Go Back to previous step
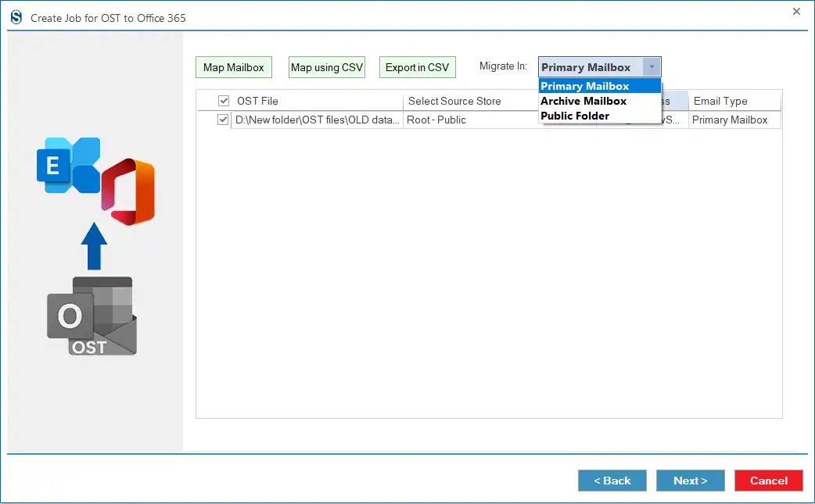815x504 pixels. pos(612,481)
